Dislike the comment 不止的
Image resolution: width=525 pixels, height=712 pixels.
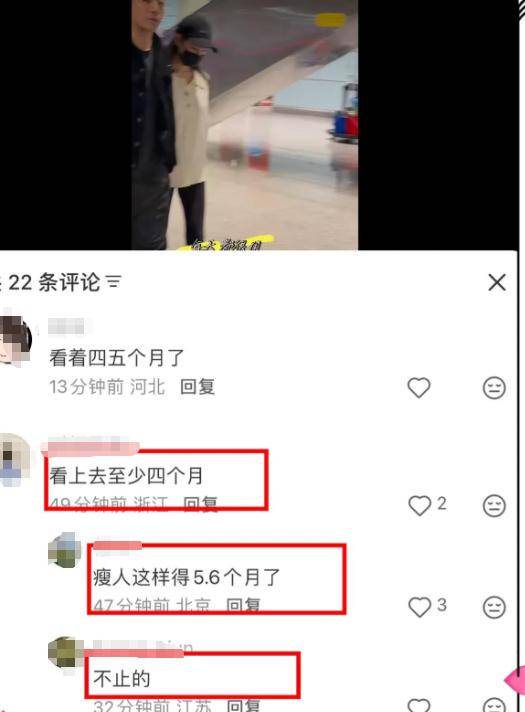(x=494, y=705)
